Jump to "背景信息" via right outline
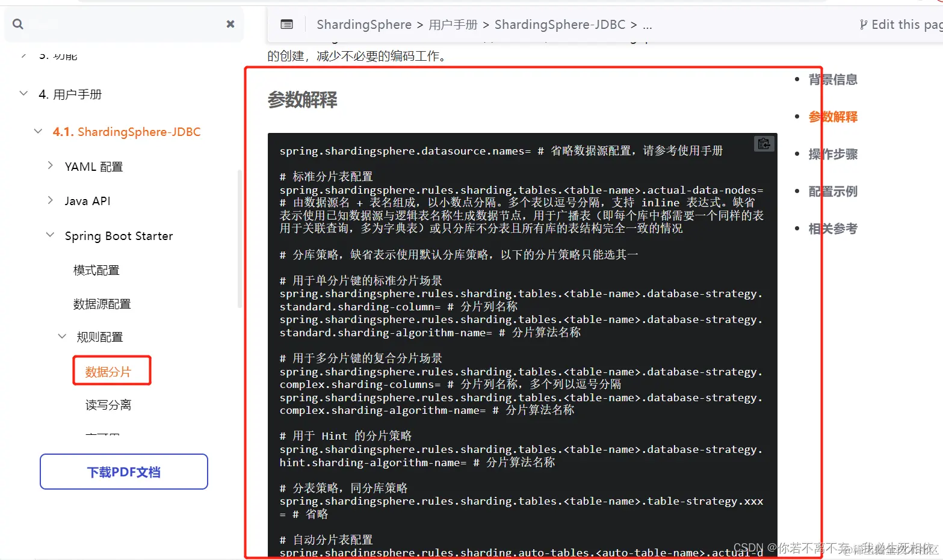The width and height of the screenshot is (943, 560). [x=833, y=79]
